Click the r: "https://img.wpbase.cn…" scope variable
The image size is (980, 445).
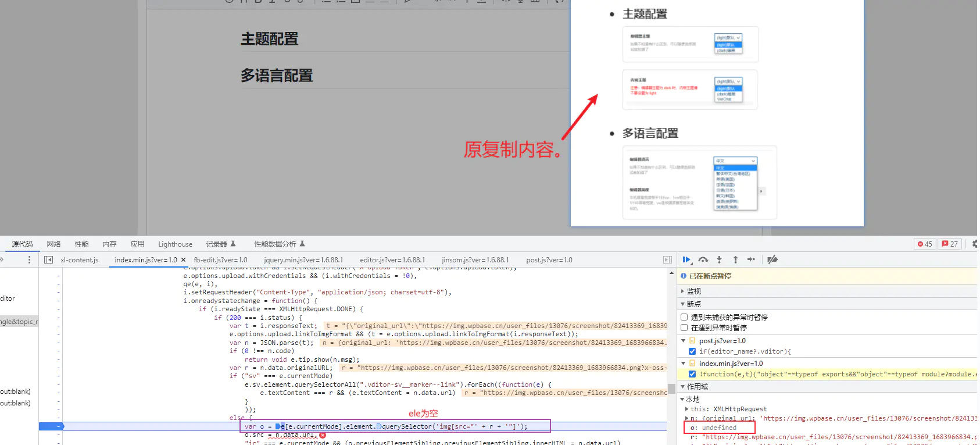834,437
